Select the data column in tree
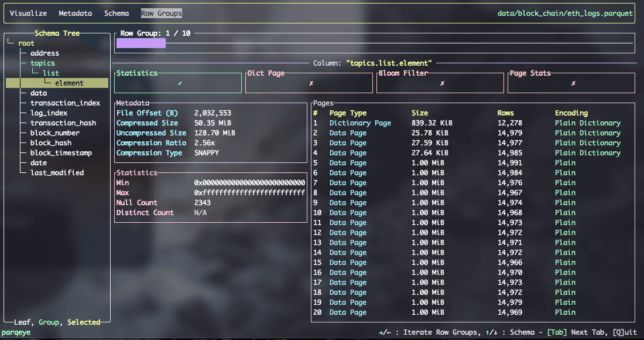 pyautogui.click(x=39, y=93)
